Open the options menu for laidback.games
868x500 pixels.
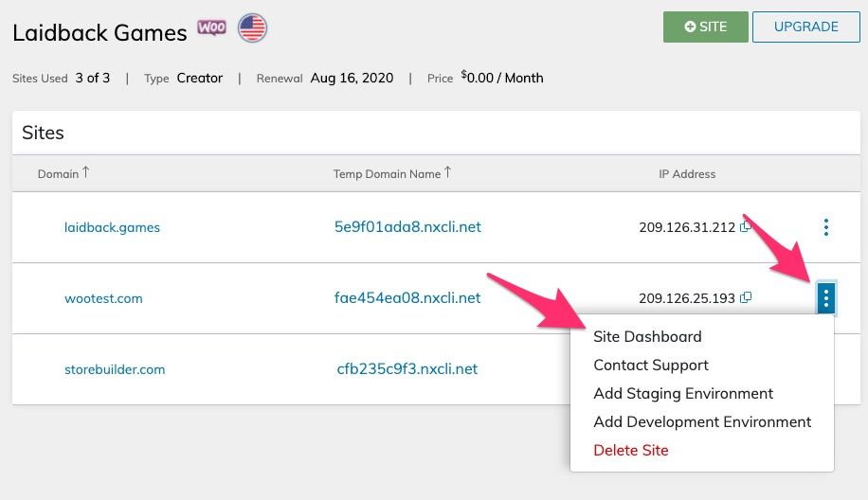(x=826, y=227)
